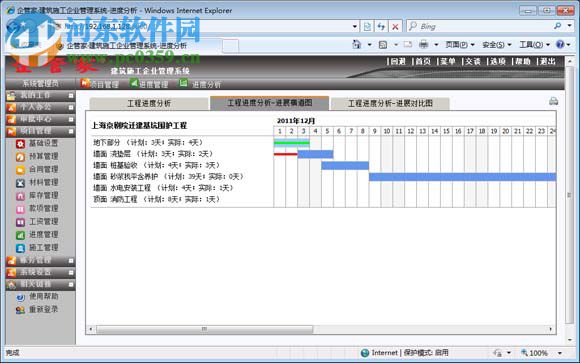Expand the section header below 施工管理

[x=71, y=261]
